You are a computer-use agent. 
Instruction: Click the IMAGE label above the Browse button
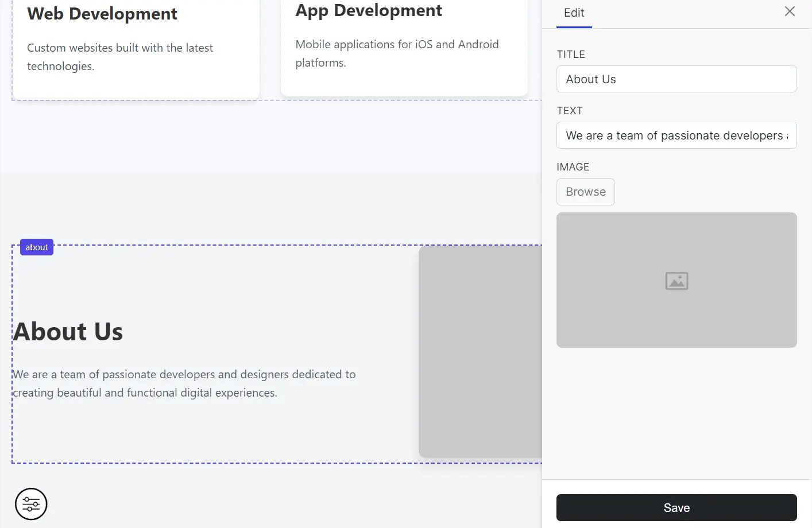573,166
